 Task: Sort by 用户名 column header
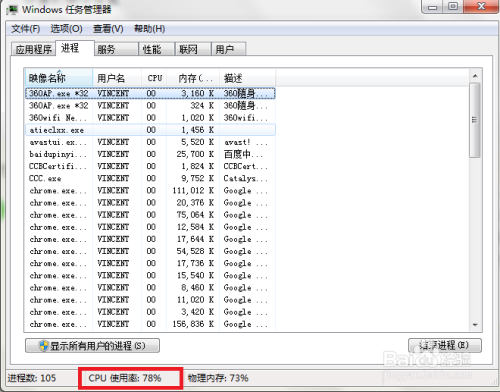[x=117, y=78]
